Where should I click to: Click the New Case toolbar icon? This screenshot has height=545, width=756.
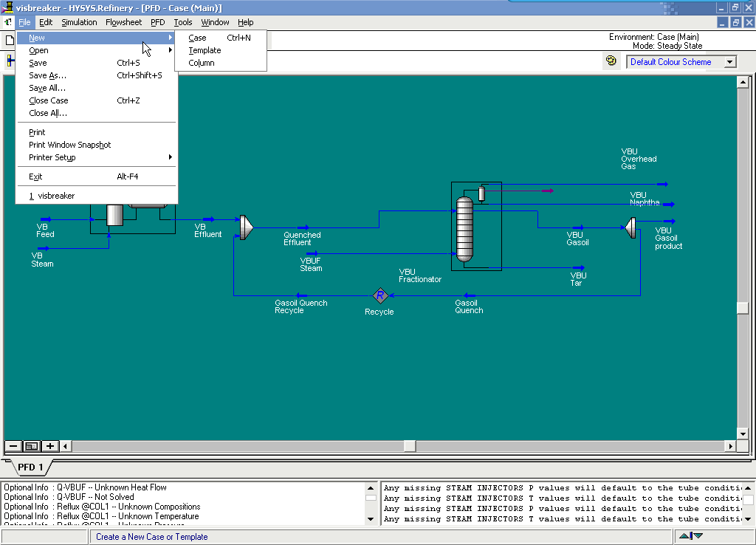click(9, 40)
